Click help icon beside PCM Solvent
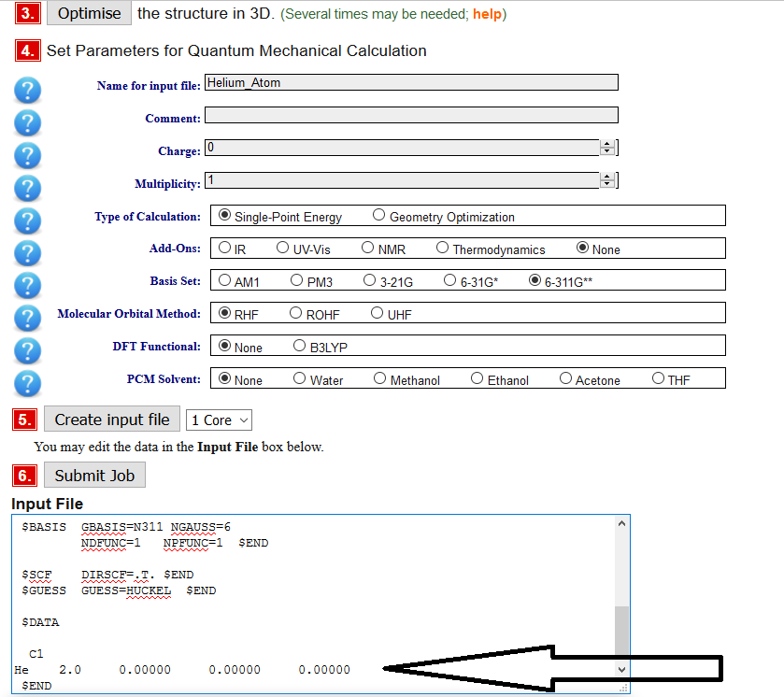Viewport: 784px width, 697px height. pos(29,383)
